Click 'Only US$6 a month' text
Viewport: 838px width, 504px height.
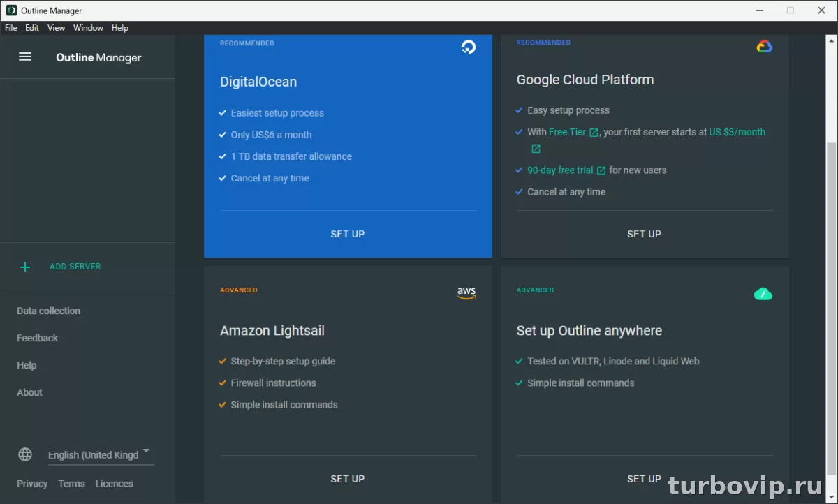pos(271,135)
